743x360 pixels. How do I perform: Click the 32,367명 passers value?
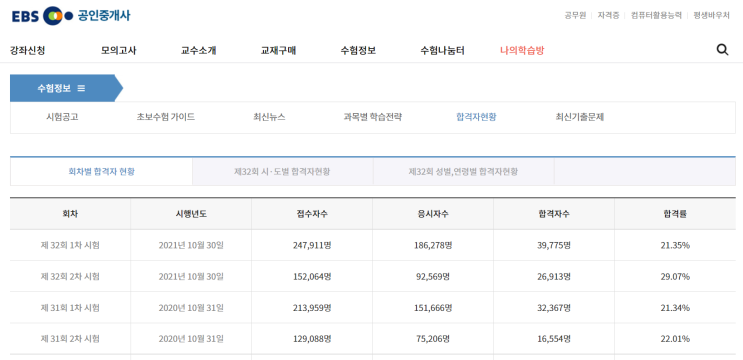coord(554,308)
